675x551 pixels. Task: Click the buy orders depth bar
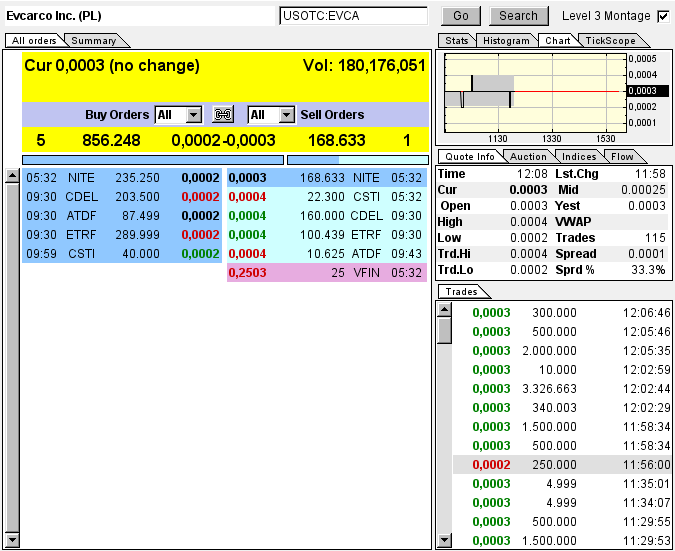point(153,160)
